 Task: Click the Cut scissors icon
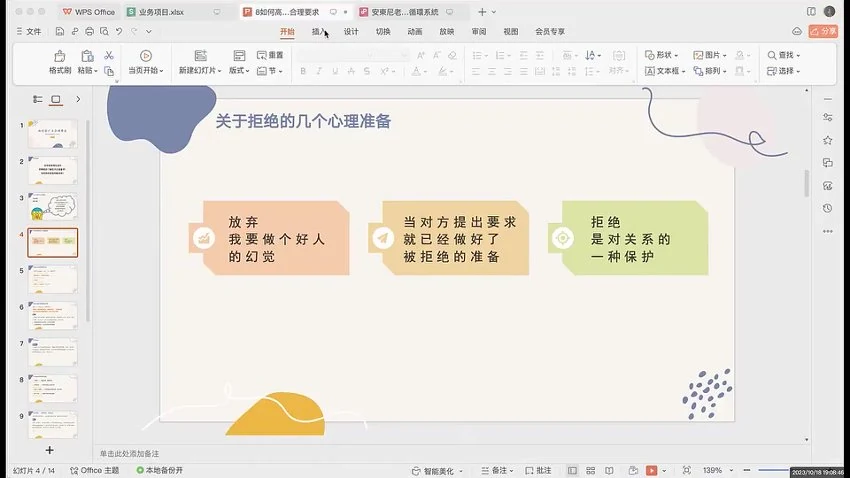coord(109,55)
